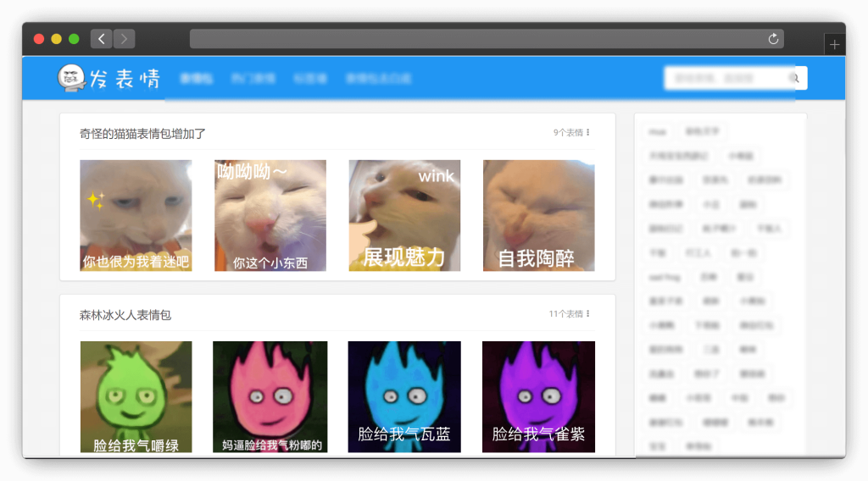Screen dimensions: 868x481
Task: Reload the page with the refresh icon
Action: 773,39
